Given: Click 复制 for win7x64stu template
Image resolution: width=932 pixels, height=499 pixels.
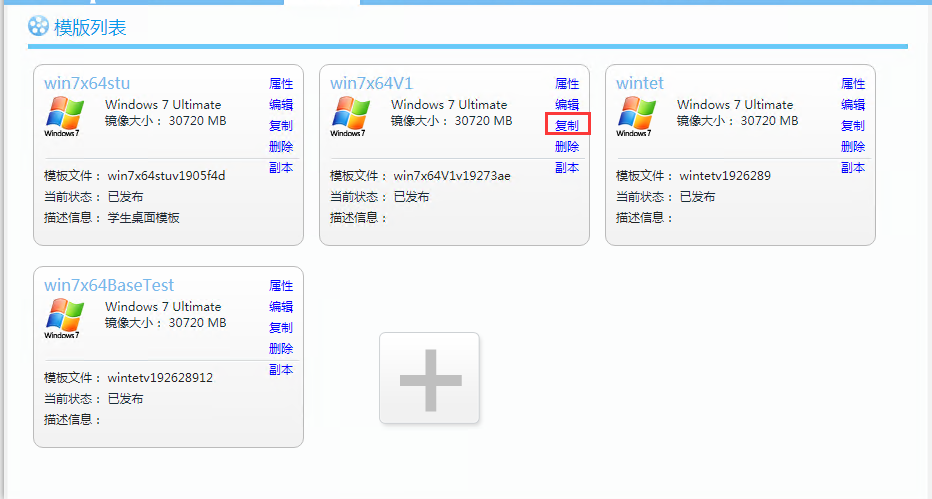Looking at the screenshot, I should pos(281,125).
